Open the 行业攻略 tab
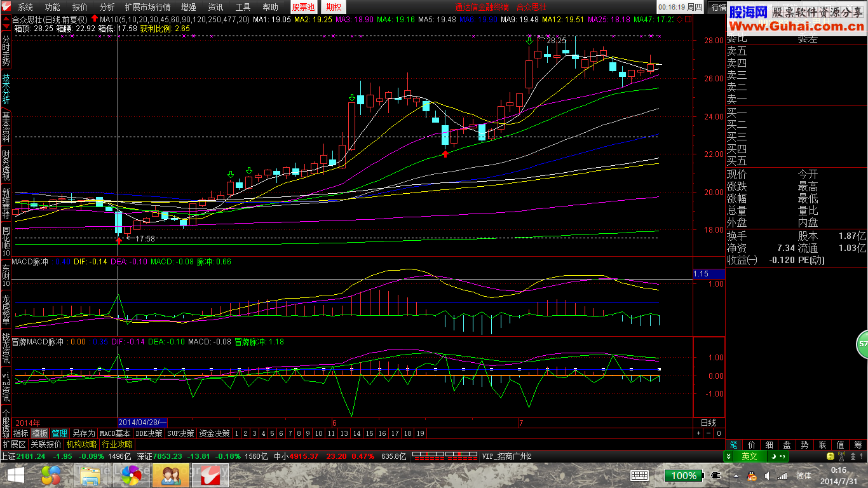Image resolution: width=868 pixels, height=488 pixels. (118, 445)
